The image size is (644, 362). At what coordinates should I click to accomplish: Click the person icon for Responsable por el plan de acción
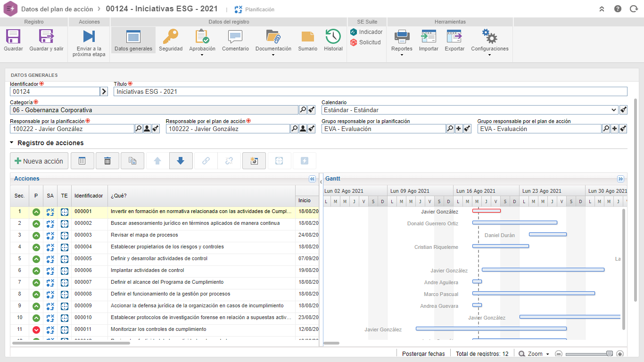(x=303, y=129)
